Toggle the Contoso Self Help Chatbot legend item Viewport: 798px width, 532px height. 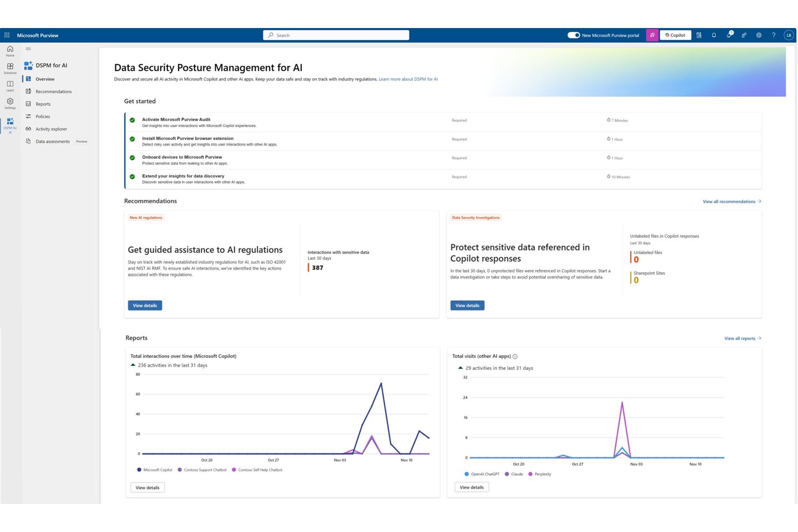(x=257, y=470)
